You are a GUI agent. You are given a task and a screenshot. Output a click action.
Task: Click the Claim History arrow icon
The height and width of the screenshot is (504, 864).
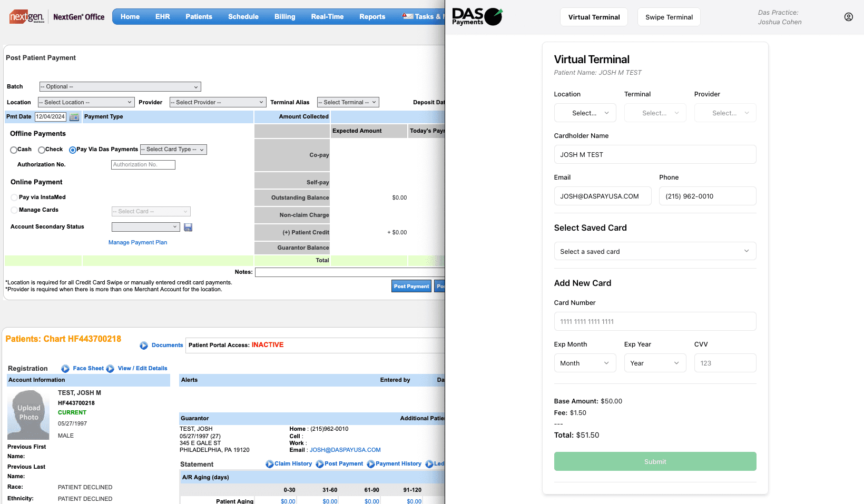269,464
